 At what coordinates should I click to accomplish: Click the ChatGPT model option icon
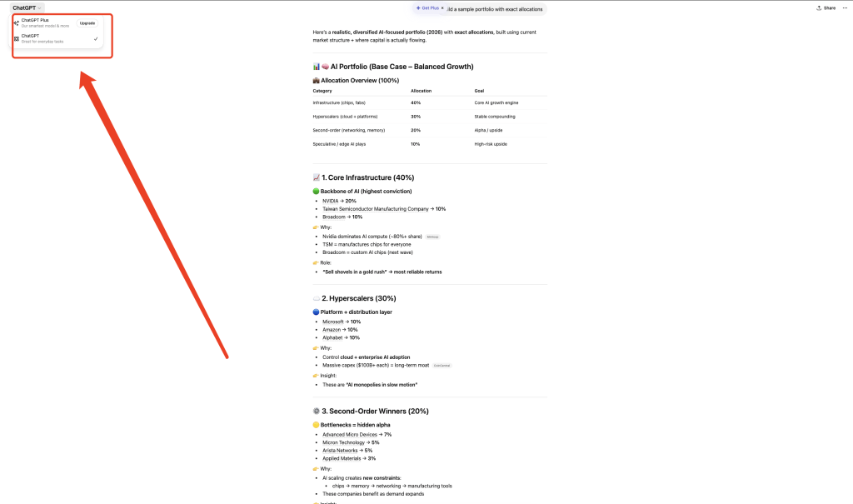(17, 38)
